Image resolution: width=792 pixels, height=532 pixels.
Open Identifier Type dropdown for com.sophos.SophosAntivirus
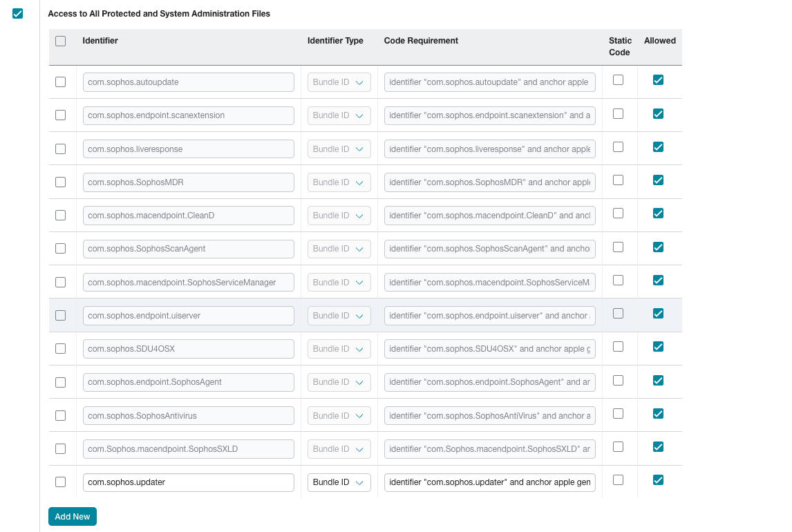pos(339,416)
